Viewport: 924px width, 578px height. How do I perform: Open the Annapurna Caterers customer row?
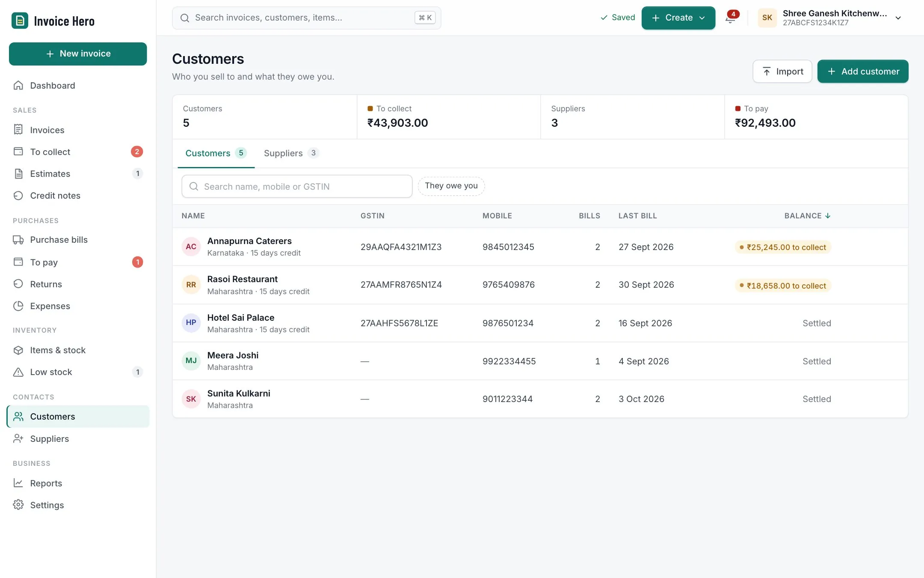[540, 247]
